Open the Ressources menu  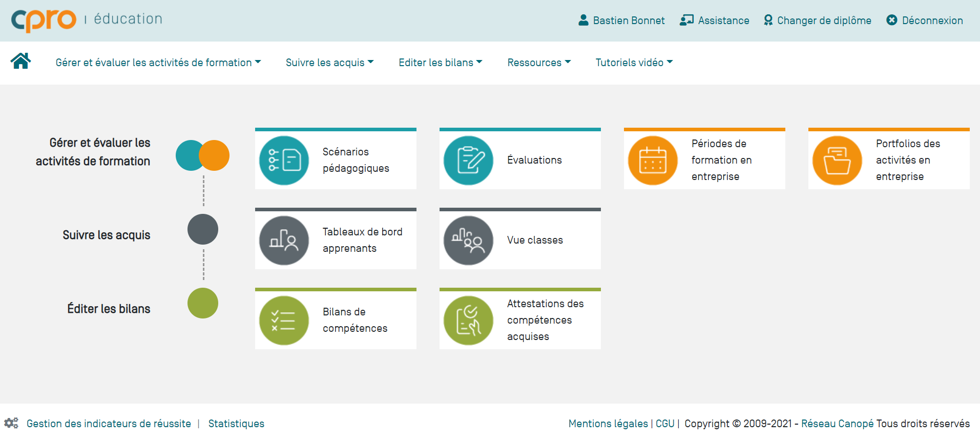click(538, 63)
